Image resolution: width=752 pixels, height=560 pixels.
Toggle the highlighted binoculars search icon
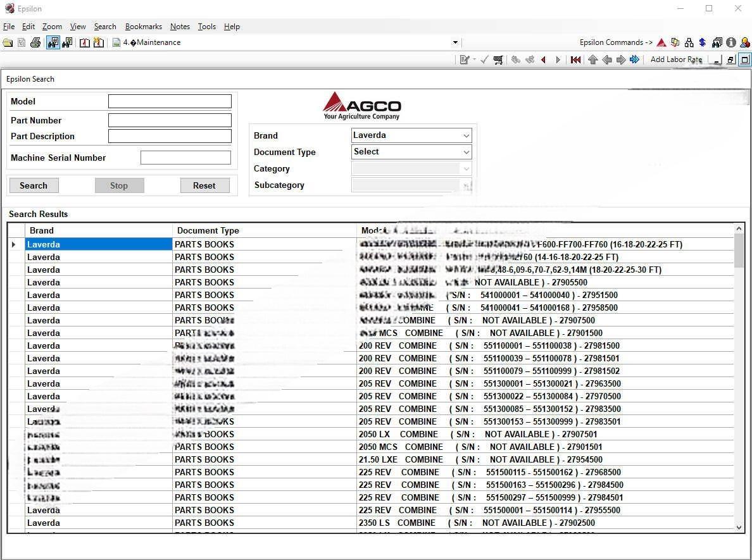pos(53,43)
